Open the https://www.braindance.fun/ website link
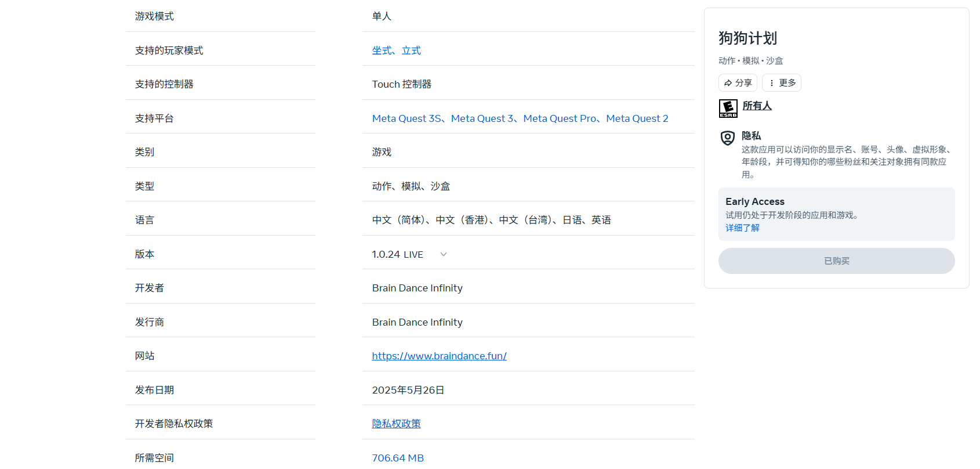980x469 pixels. coord(439,356)
